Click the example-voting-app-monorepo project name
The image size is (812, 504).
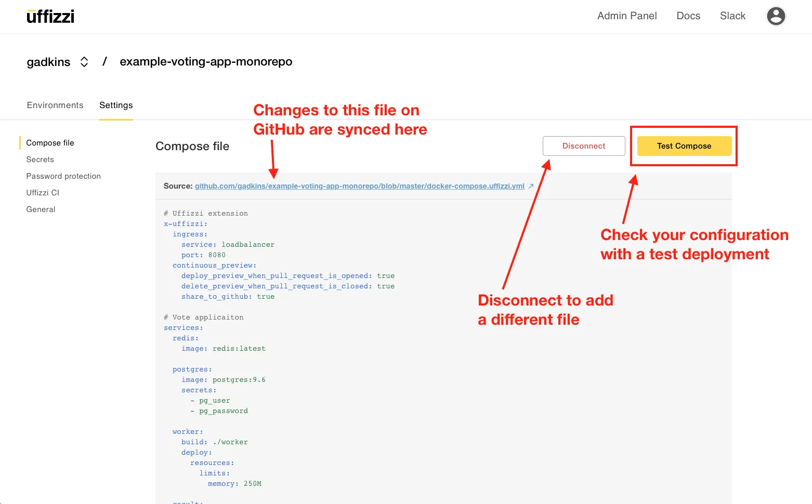(206, 62)
